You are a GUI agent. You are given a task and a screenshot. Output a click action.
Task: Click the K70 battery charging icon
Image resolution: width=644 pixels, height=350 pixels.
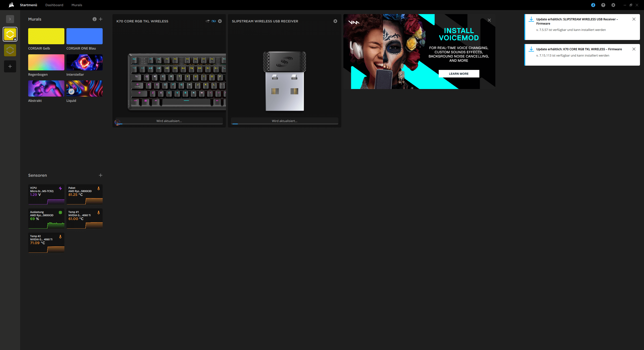(214, 21)
